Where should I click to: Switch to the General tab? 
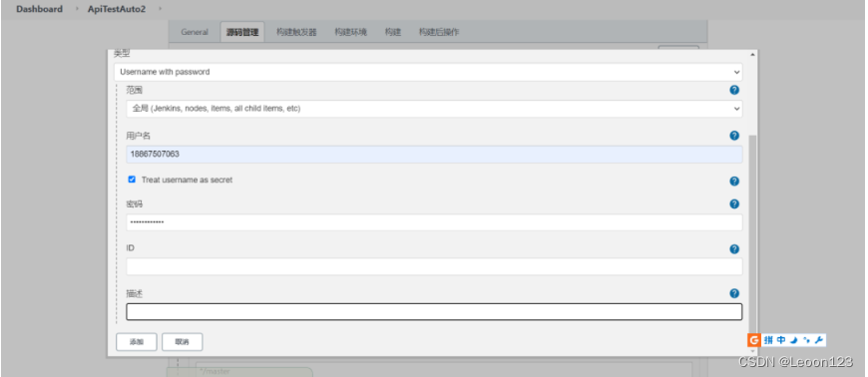(x=195, y=32)
